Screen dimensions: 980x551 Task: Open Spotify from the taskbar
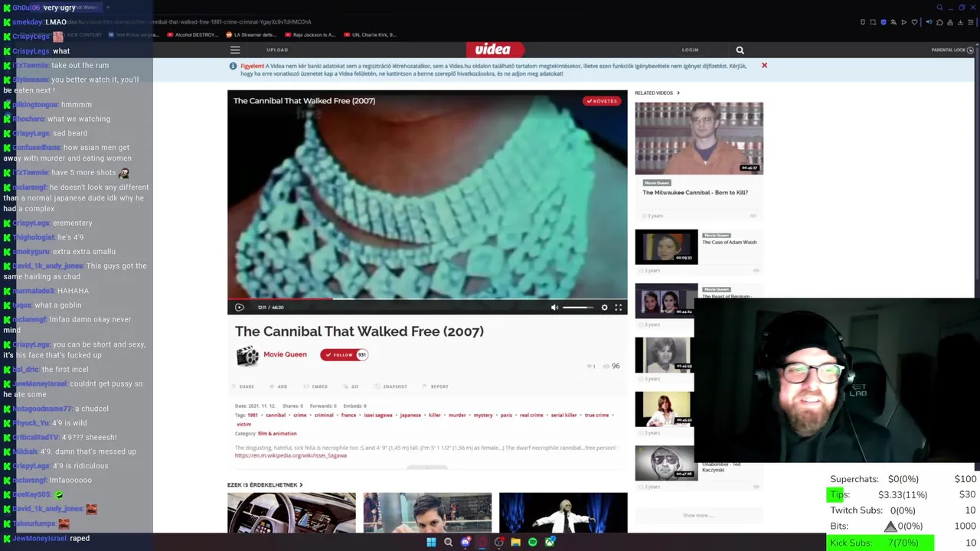(533, 542)
